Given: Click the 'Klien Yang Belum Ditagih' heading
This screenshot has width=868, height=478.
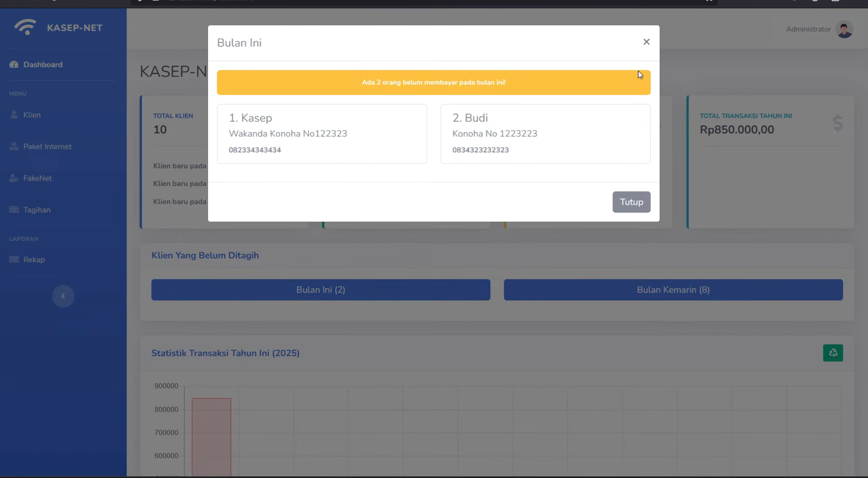Looking at the screenshot, I should click(x=205, y=255).
